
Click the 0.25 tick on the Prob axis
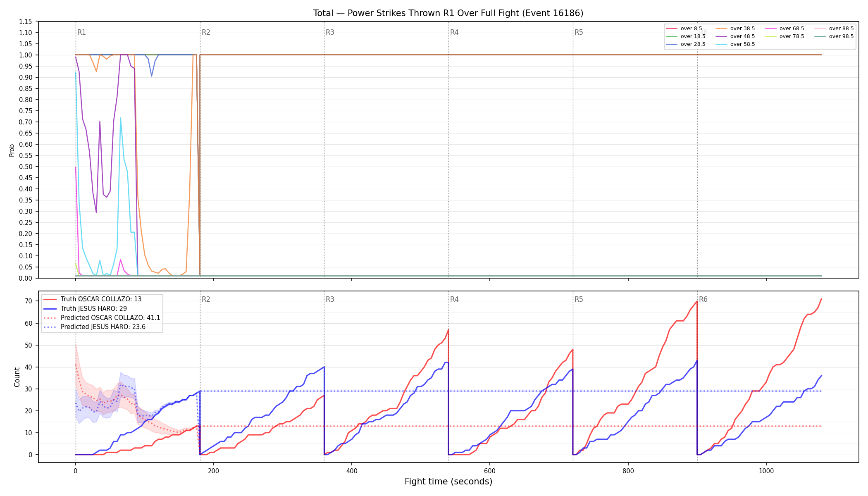click(26, 222)
